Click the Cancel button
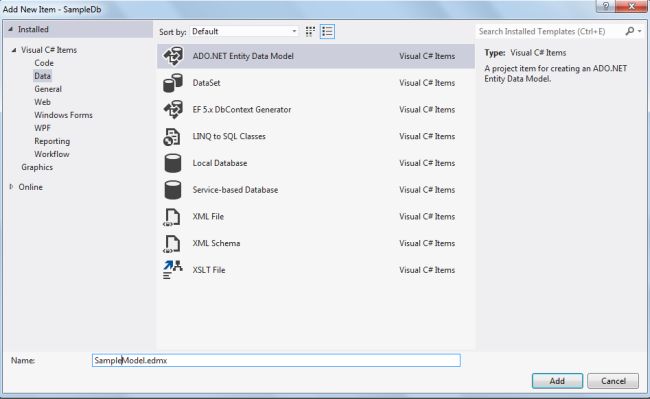 [x=613, y=381]
